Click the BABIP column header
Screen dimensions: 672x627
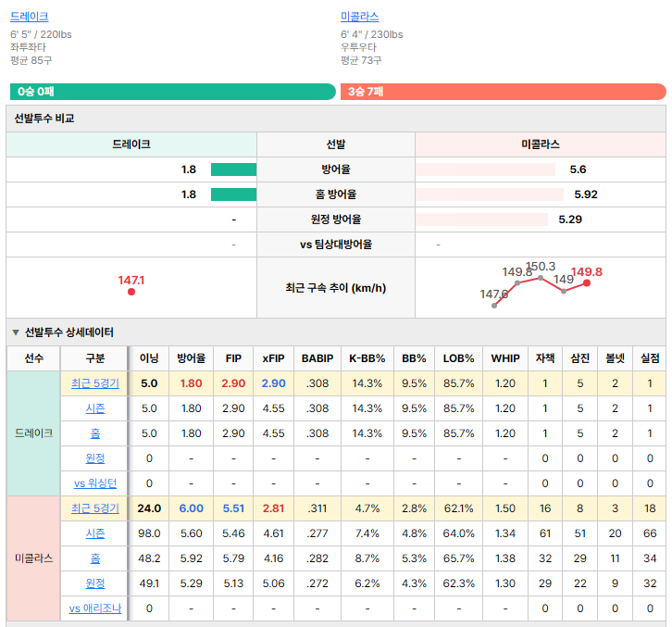click(317, 358)
